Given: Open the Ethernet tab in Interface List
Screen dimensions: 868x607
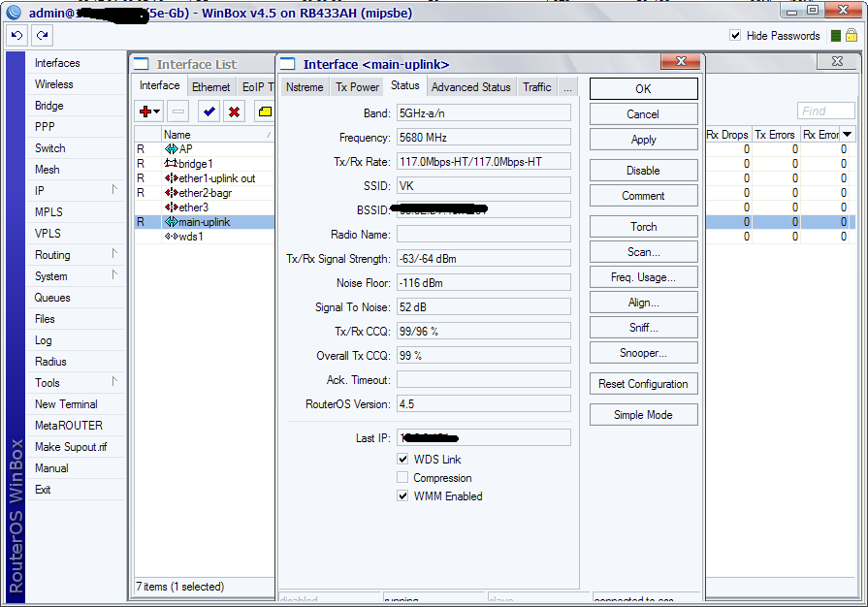Looking at the screenshot, I should (210, 87).
